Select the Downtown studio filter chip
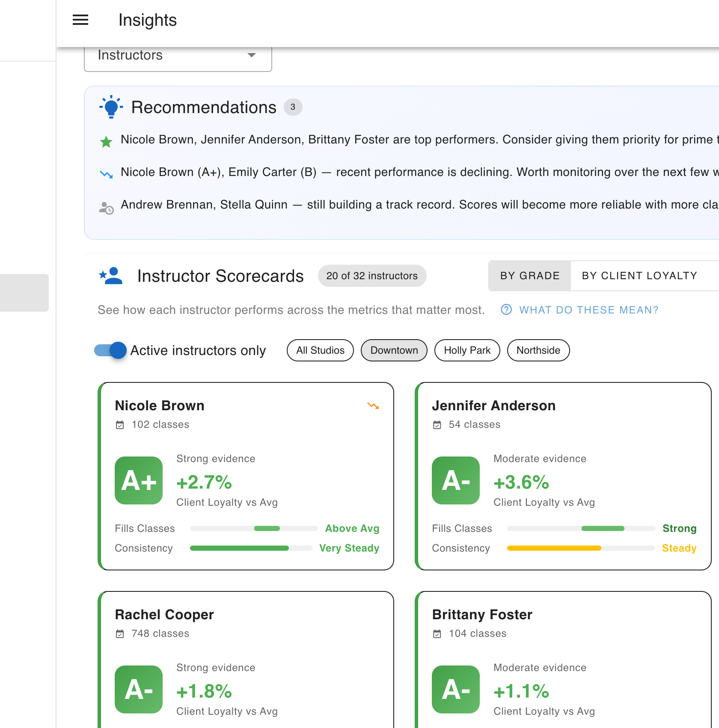This screenshot has height=728, width=719. (394, 350)
